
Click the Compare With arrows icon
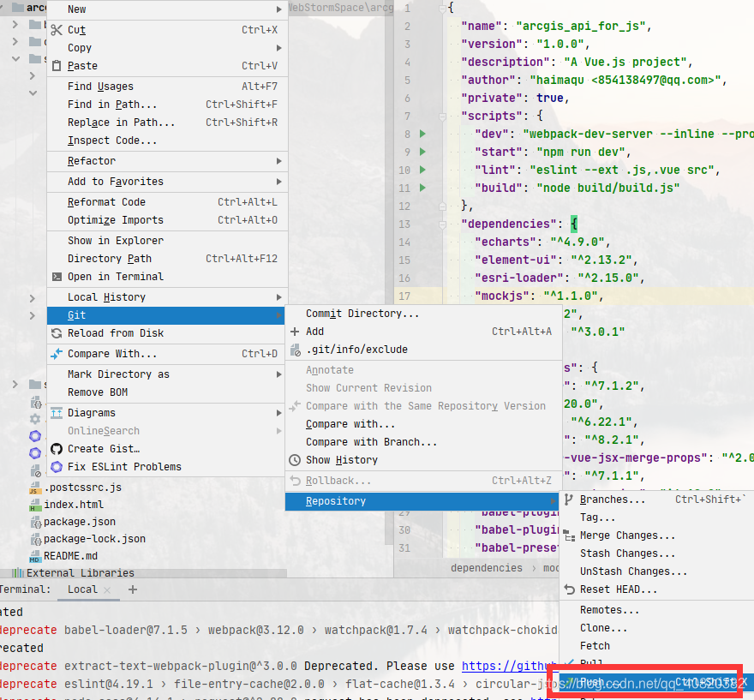point(57,354)
